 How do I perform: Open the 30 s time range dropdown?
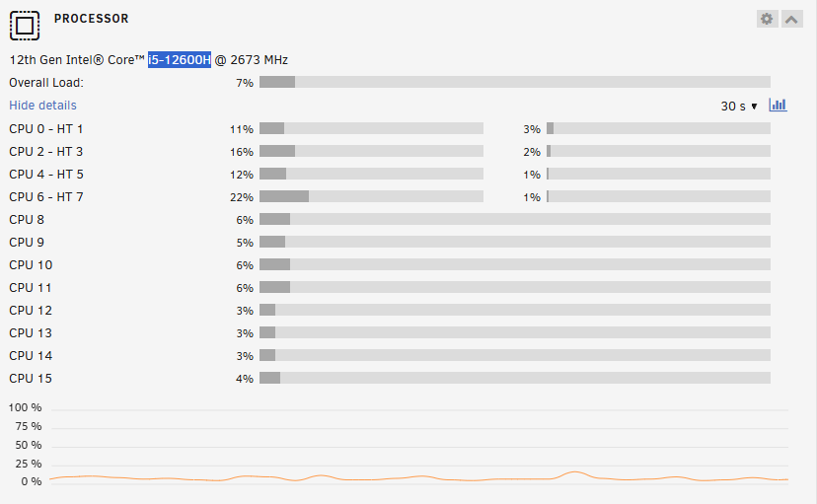(739, 106)
